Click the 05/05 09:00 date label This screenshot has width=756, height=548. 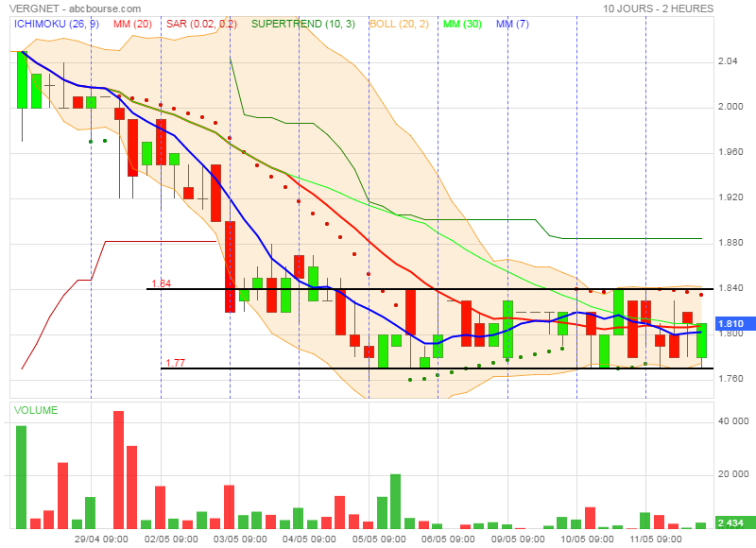tap(379, 539)
